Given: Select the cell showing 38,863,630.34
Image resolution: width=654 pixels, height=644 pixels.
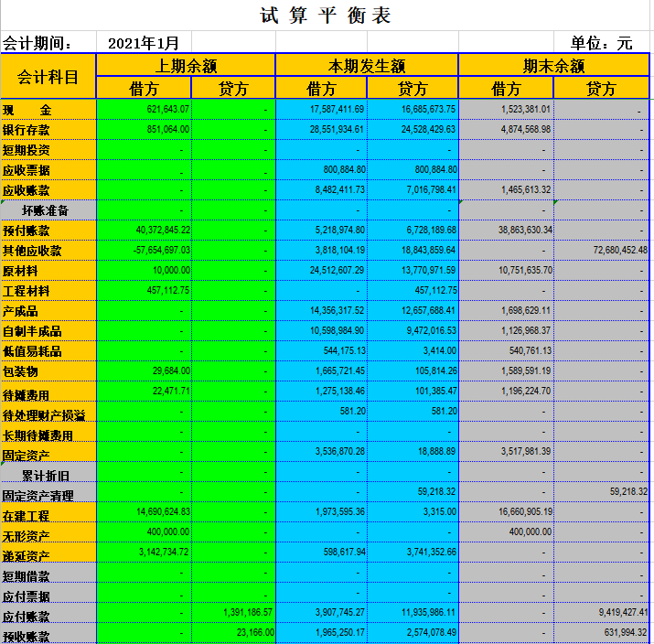Looking at the screenshot, I should coord(507,231).
